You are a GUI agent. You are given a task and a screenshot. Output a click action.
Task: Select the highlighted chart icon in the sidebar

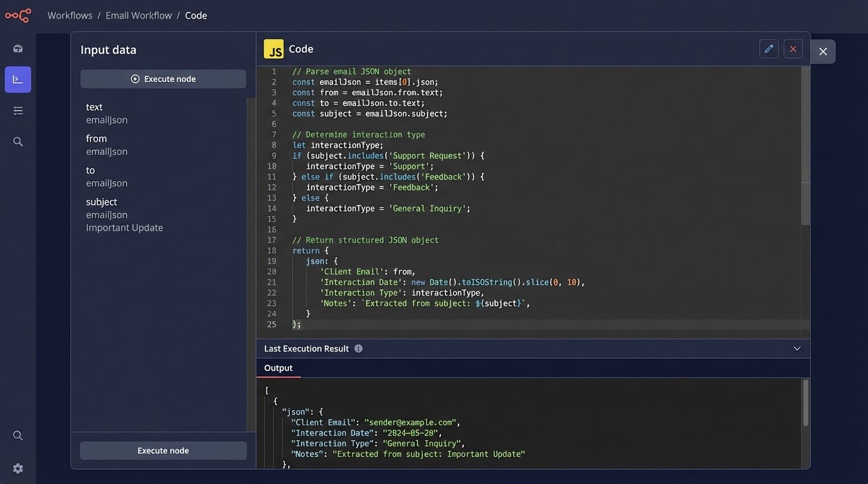click(18, 79)
